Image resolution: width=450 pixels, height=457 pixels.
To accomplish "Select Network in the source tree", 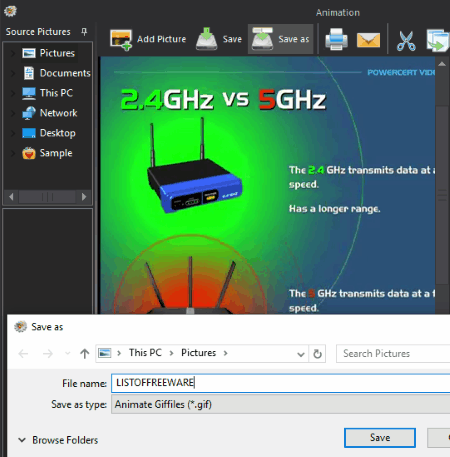I will pos(50,113).
